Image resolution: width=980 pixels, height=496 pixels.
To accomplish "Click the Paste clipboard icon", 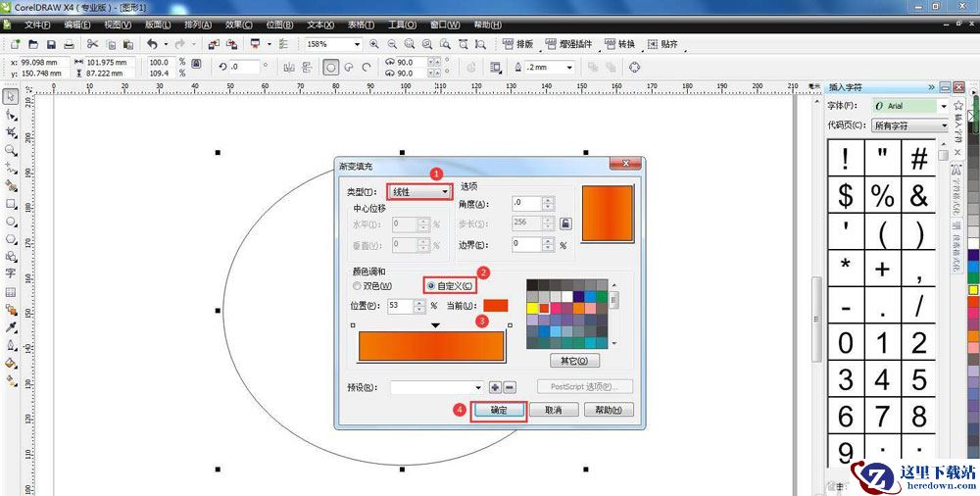I will pos(128,44).
